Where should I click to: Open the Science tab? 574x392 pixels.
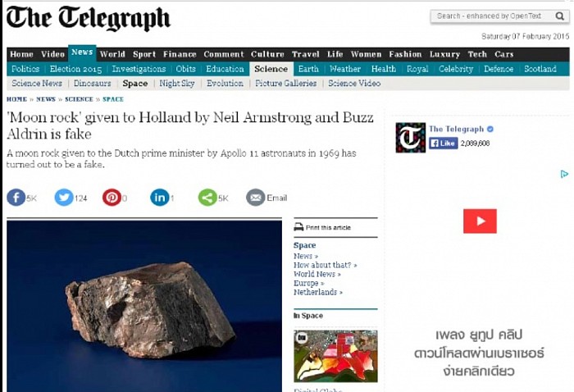click(271, 69)
